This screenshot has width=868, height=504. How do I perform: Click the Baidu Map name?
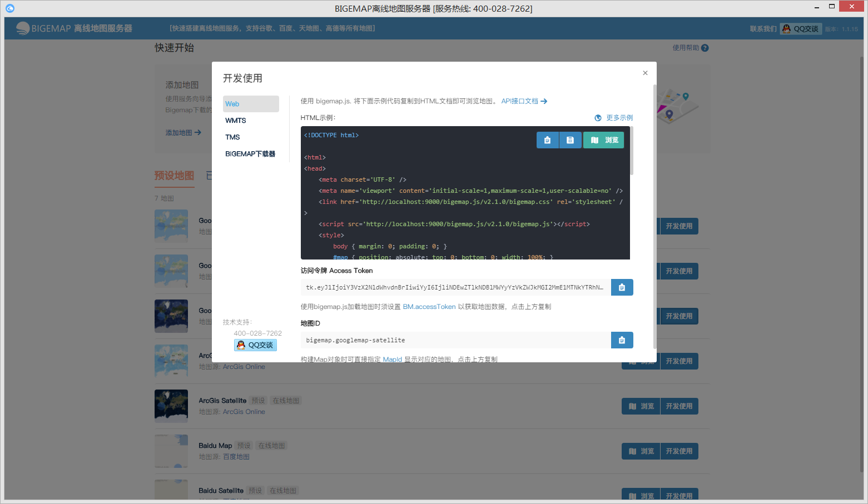pos(215,446)
